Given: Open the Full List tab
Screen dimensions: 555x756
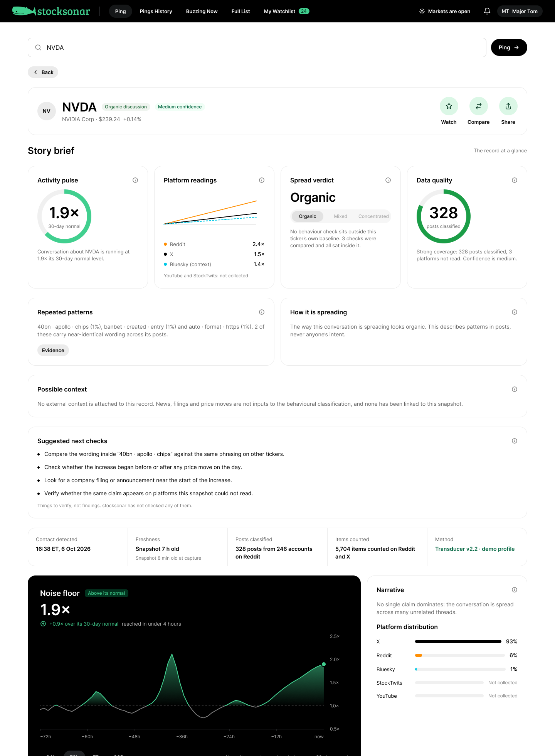Looking at the screenshot, I should 241,11.
